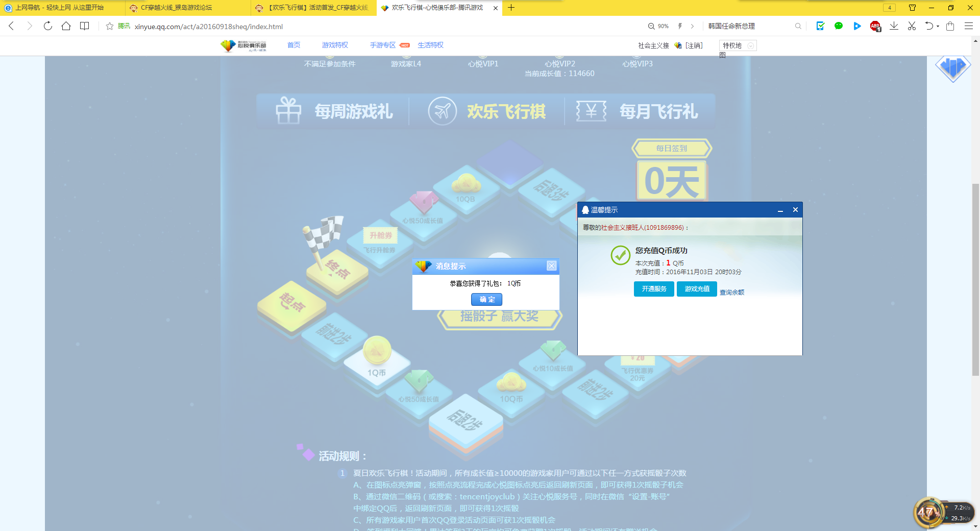Click 开通服务 in the 温馨提示 window
The height and width of the screenshot is (531, 980).
coord(654,288)
